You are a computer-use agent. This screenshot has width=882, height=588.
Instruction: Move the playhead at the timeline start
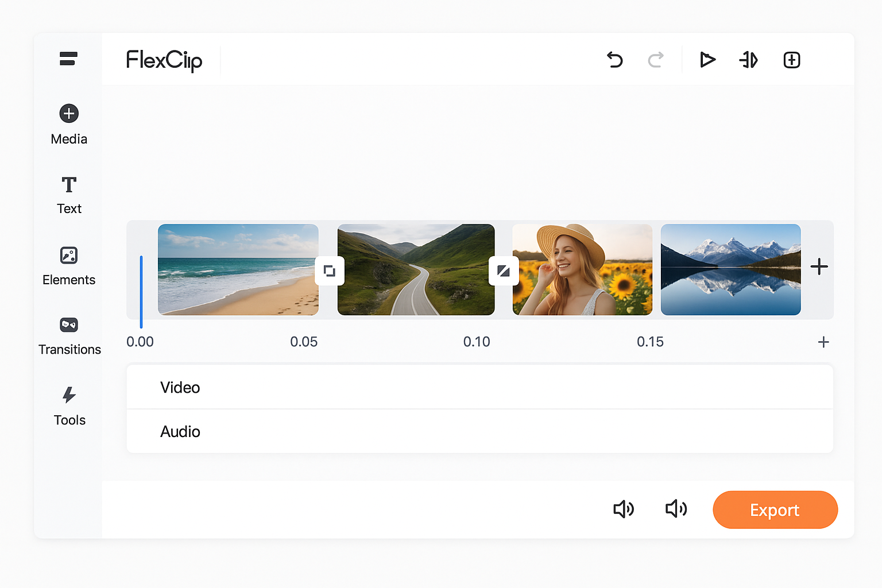click(140, 289)
